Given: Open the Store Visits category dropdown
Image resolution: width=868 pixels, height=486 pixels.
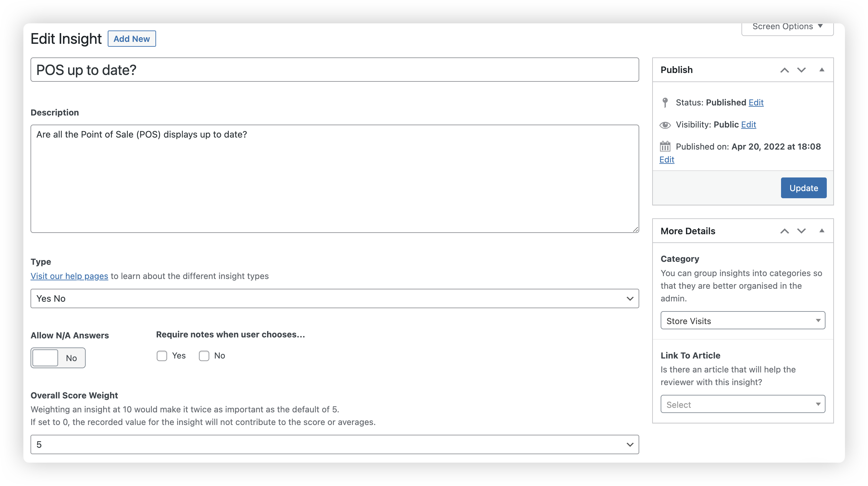Looking at the screenshot, I should click(743, 320).
